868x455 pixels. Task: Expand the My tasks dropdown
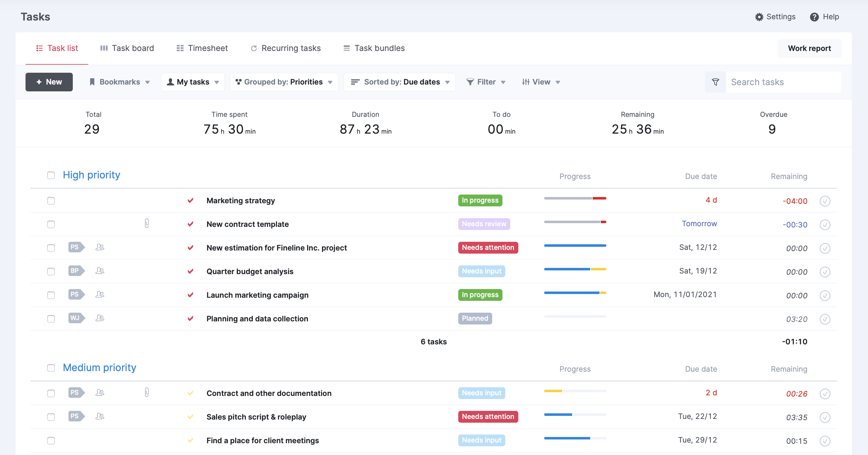[193, 82]
